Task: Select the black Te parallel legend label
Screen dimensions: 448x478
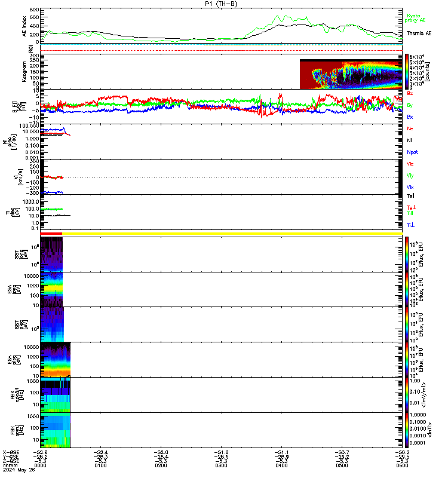Action: coord(410,196)
